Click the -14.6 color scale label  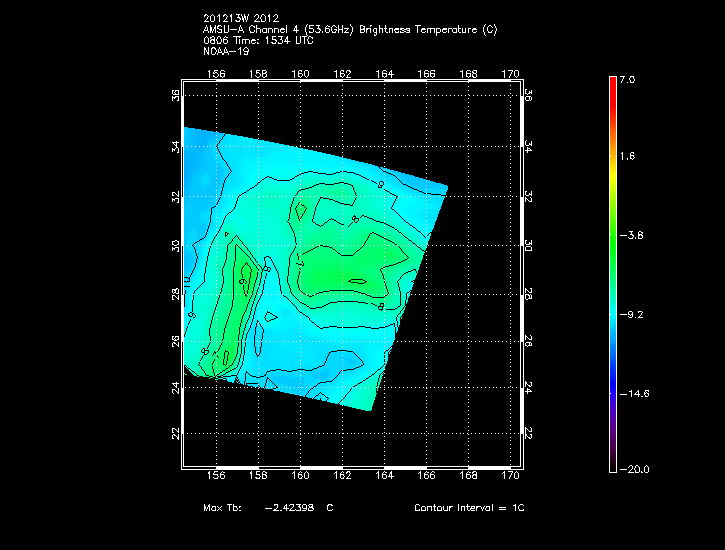pyautogui.click(x=634, y=393)
